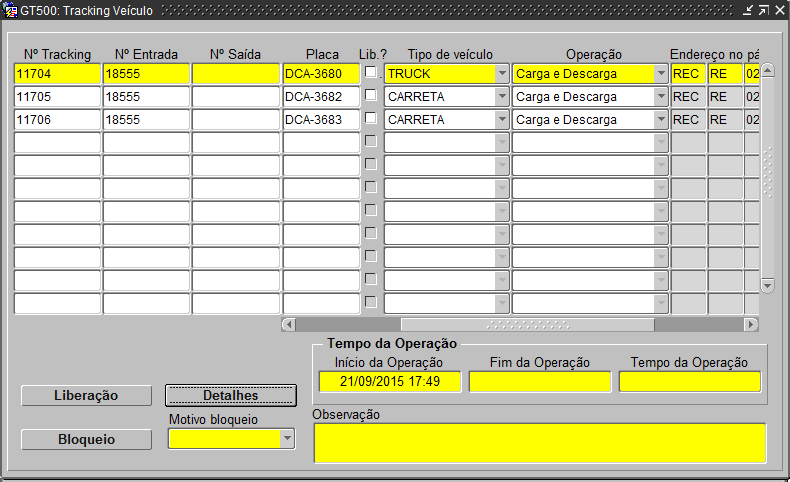Image resolution: width=790 pixels, height=482 pixels.
Task: Click vertical scrollbar up arrow
Action: click(767, 70)
